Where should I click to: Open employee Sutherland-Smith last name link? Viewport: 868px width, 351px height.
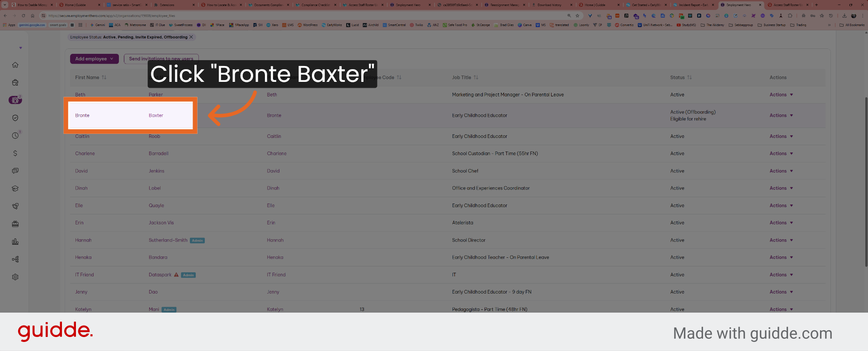tap(168, 240)
